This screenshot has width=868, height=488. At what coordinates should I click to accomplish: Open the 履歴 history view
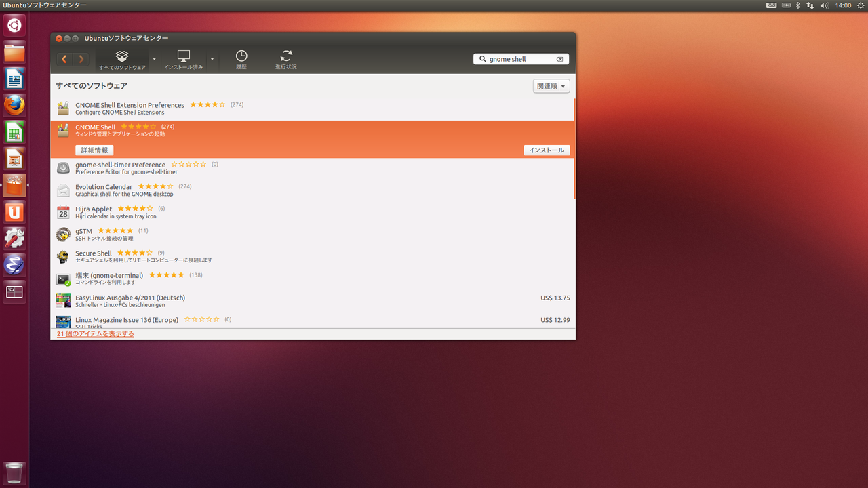(x=241, y=60)
